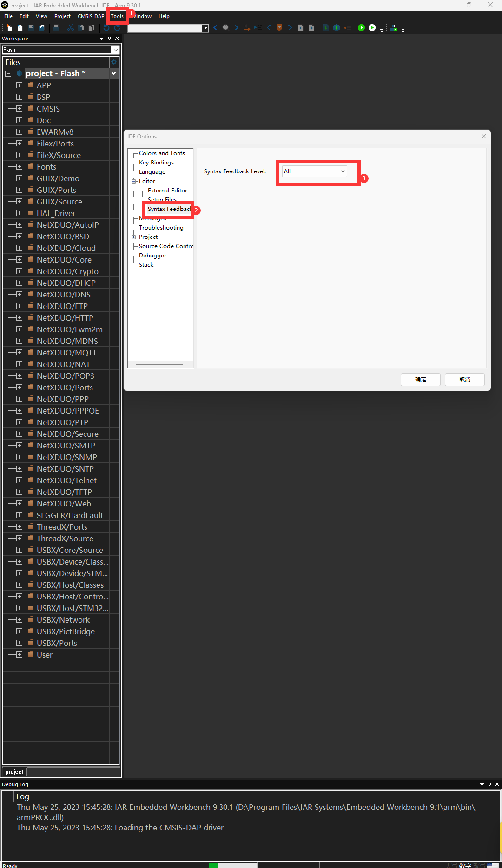This screenshot has height=868, width=502.
Task: Click the 确定 (OK) button
Action: pyautogui.click(x=421, y=380)
